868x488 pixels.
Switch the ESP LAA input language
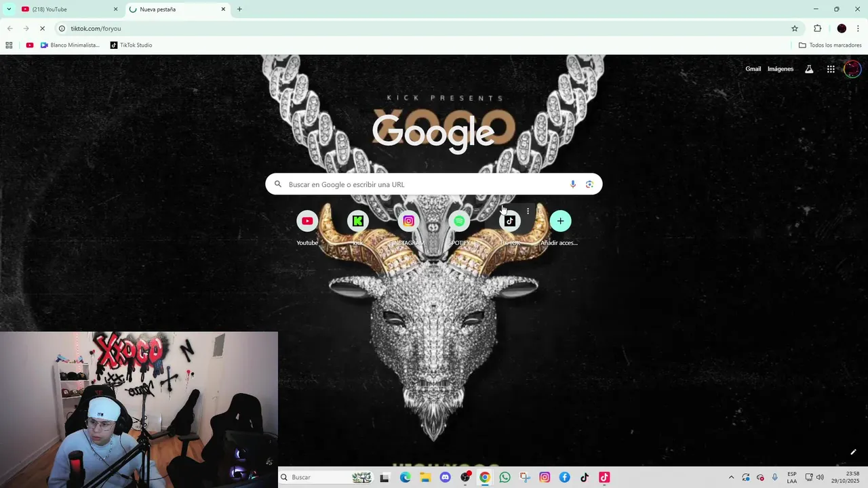792,477
